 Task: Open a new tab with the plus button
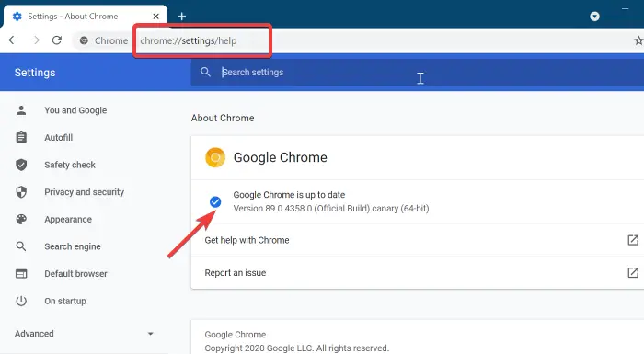pos(181,17)
